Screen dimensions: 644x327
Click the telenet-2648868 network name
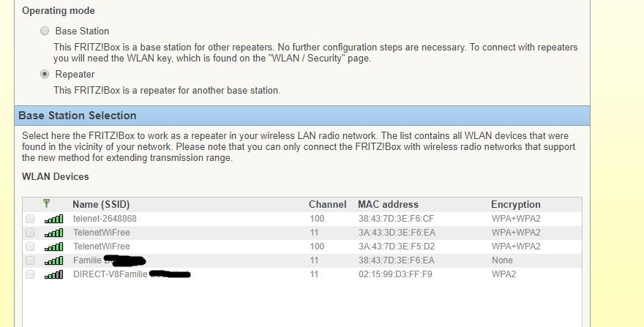105,219
